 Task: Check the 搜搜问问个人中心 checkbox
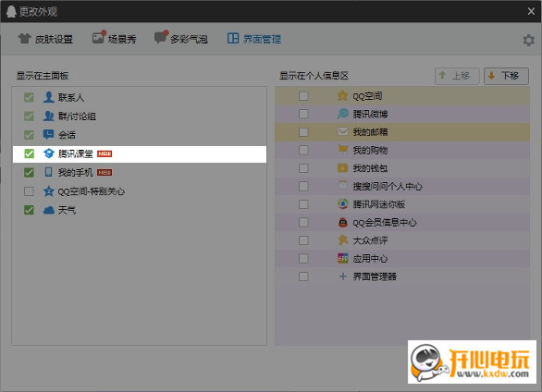tap(303, 186)
